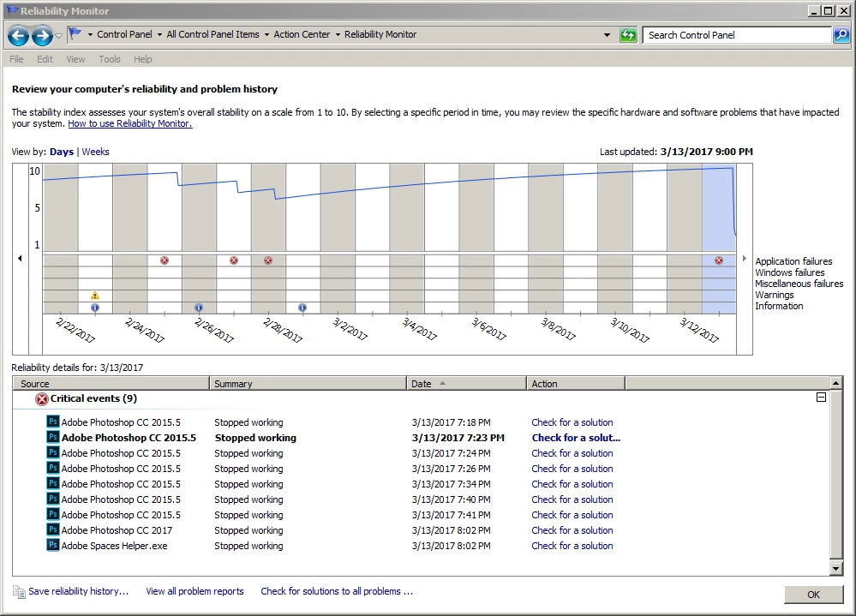856x616 pixels.
Task: Click Photoshop icon for the 7:23 PM event
Action: pos(53,437)
